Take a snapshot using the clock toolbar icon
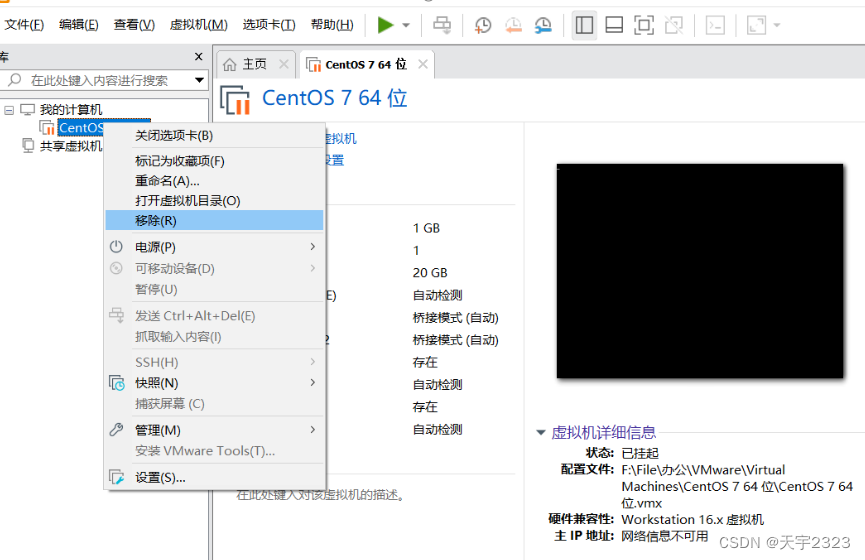 click(x=483, y=25)
